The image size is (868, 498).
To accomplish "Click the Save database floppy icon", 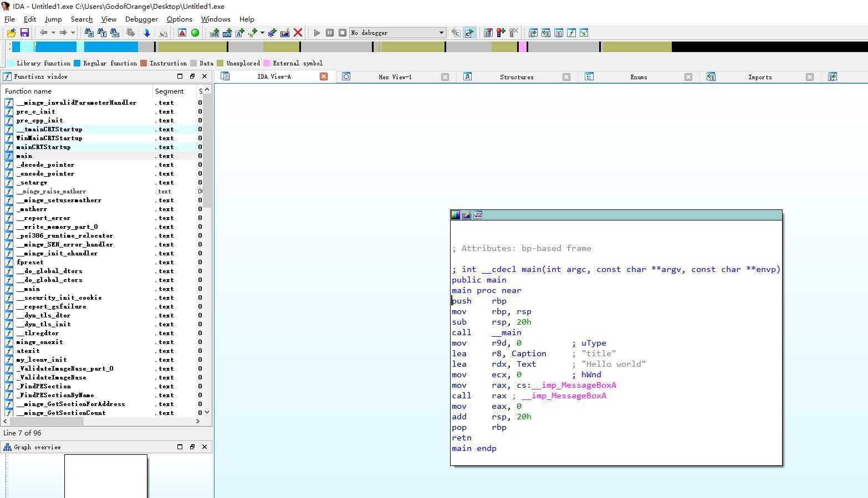I will click(x=24, y=33).
